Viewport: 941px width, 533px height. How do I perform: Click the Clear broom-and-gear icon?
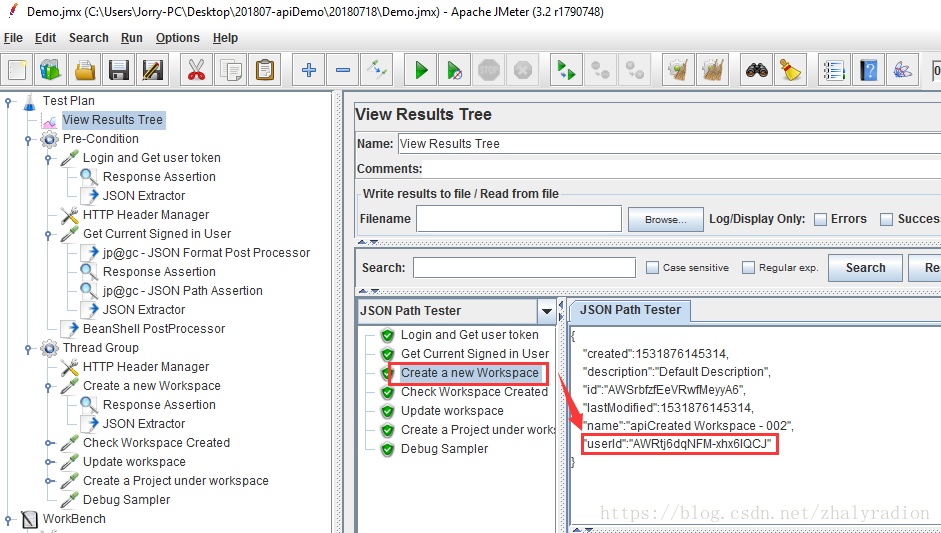(x=678, y=70)
